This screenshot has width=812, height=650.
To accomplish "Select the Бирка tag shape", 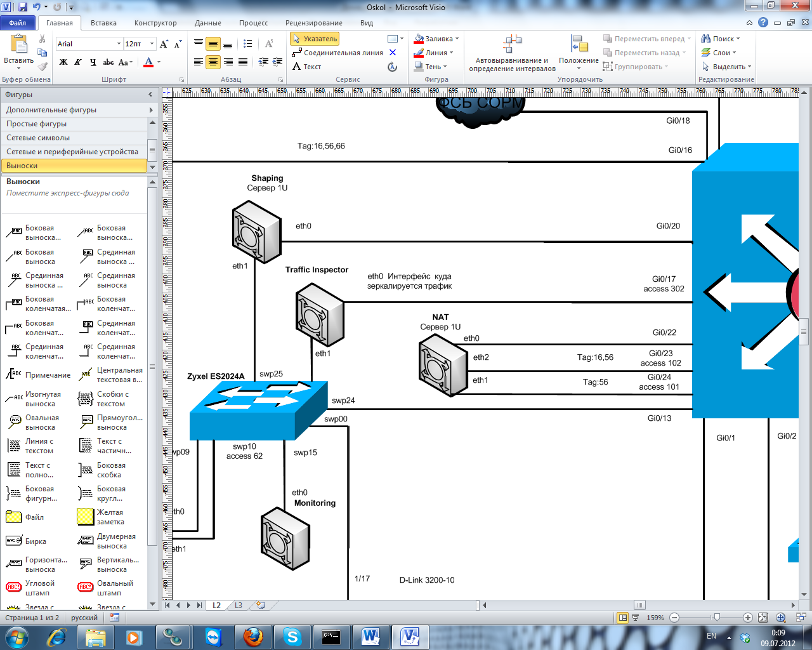I will [26, 541].
